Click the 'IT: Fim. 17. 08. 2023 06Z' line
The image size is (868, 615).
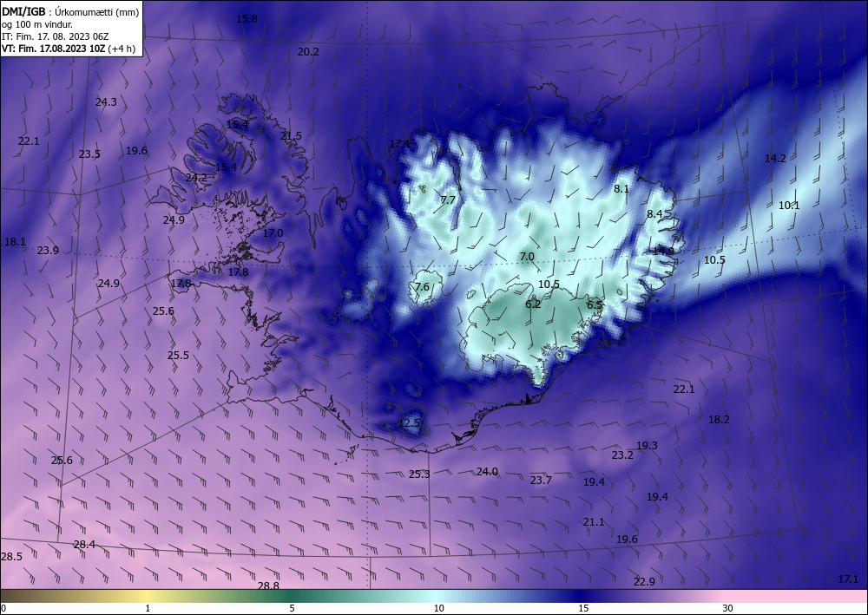click(56, 36)
